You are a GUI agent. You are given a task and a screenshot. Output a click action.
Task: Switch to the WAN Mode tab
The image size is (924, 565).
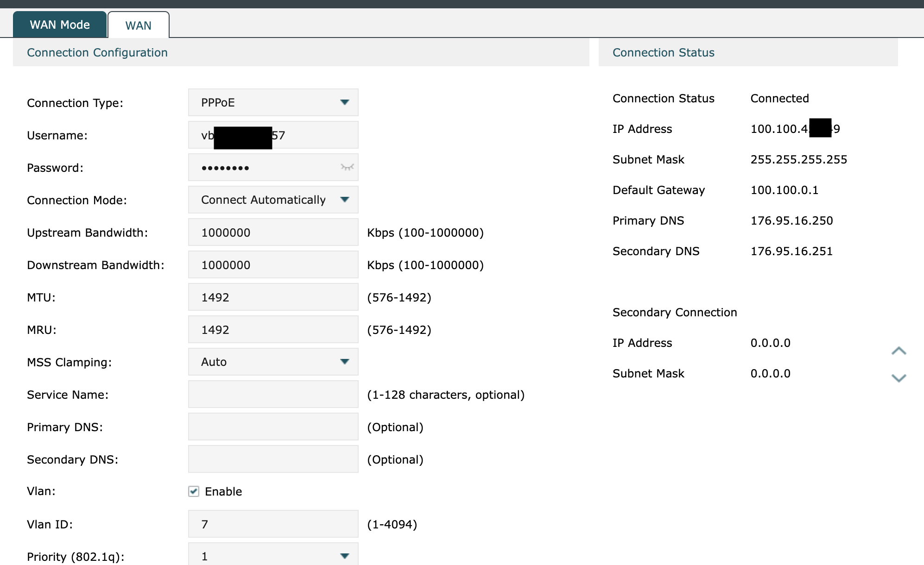[60, 25]
